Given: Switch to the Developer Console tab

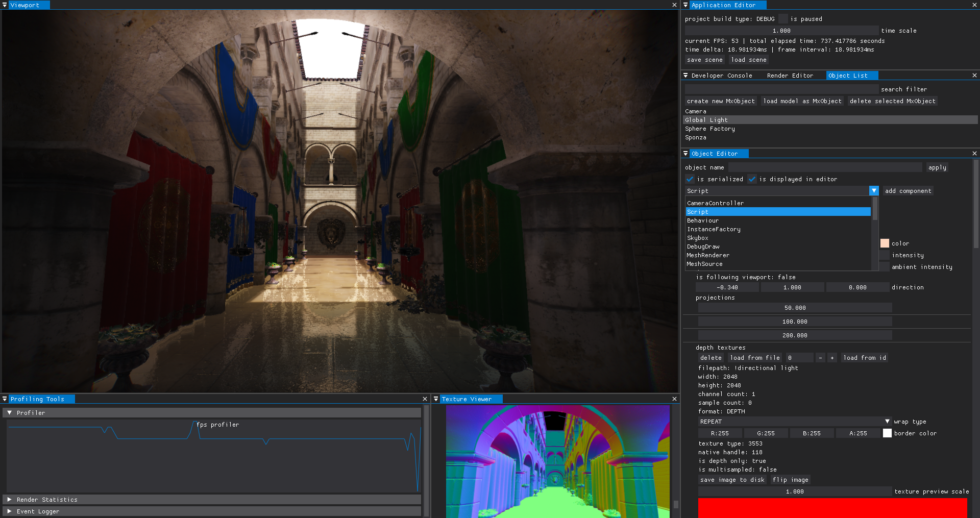Looking at the screenshot, I should coord(722,76).
